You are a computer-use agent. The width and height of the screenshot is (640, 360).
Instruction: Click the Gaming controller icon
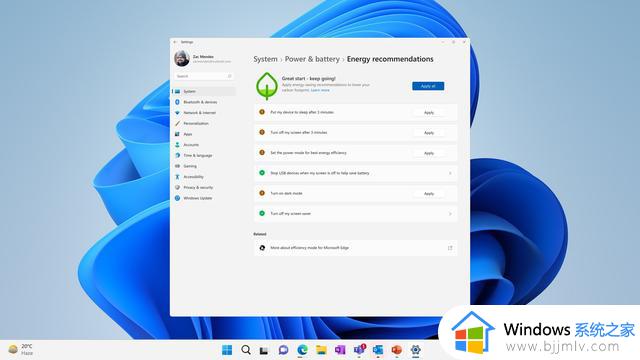click(x=178, y=166)
